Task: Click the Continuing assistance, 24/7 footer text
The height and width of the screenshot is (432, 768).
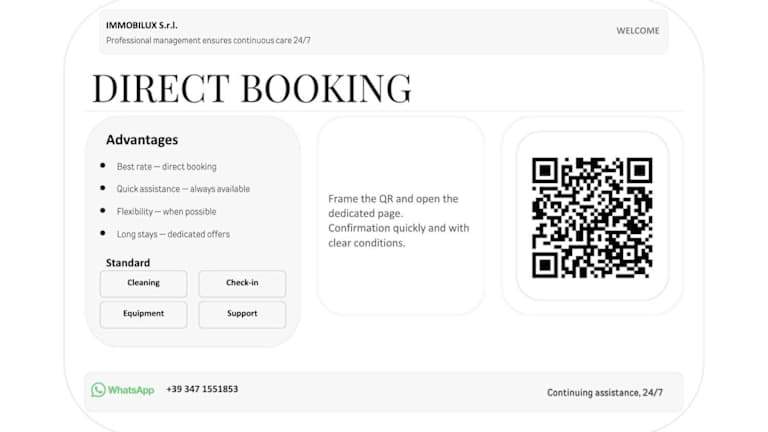Action: [604, 393]
